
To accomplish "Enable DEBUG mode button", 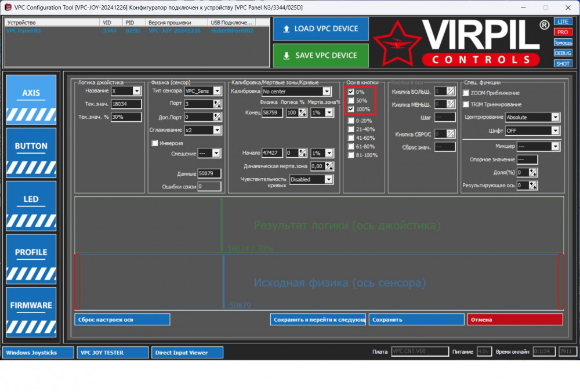I will tap(563, 53).
